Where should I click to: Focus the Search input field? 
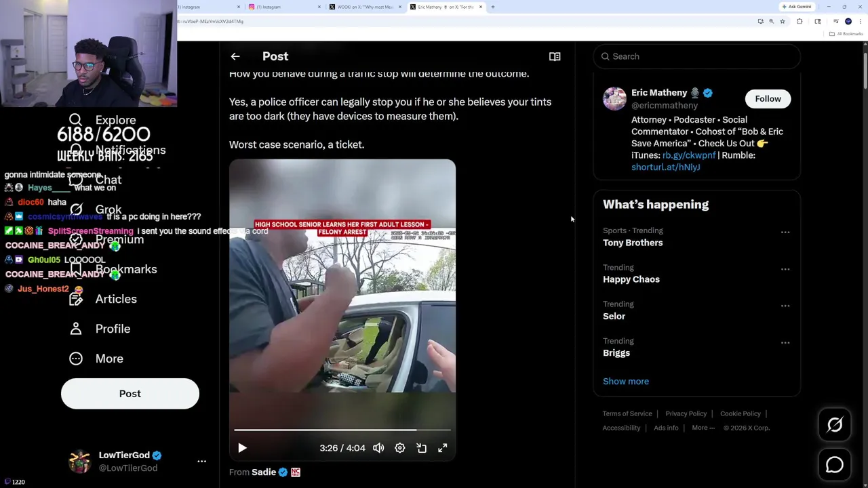tap(697, 56)
